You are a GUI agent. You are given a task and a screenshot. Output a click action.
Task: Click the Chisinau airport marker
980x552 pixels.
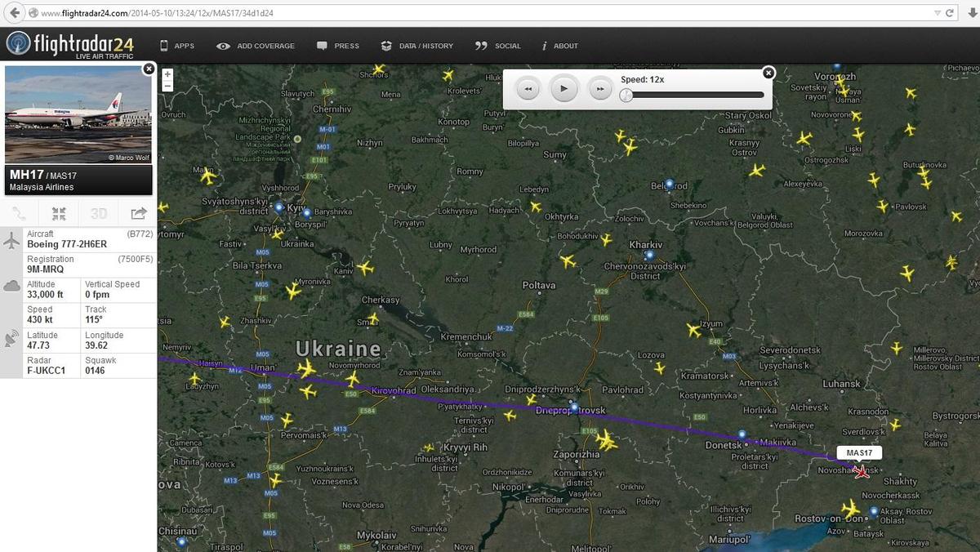click(181, 541)
